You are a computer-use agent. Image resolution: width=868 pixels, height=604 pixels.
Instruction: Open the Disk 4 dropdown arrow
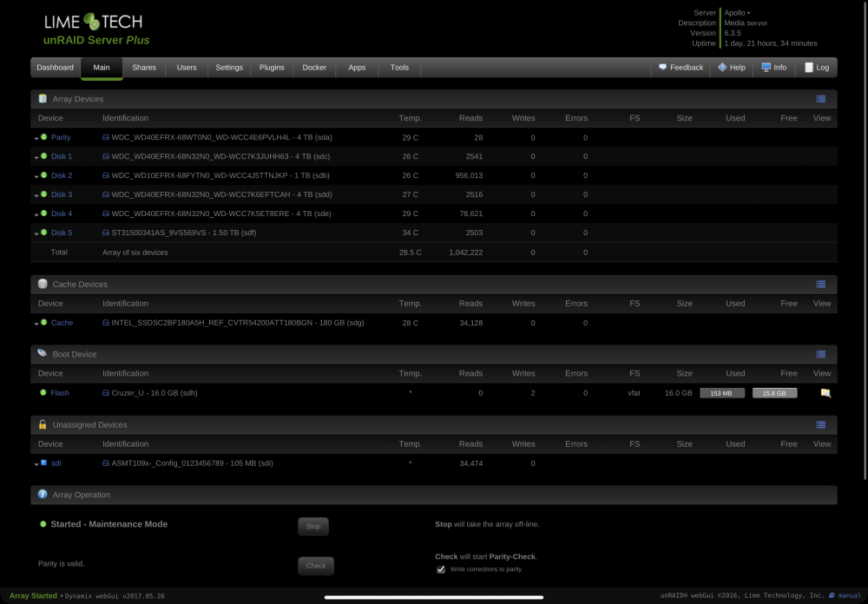pyautogui.click(x=36, y=215)
